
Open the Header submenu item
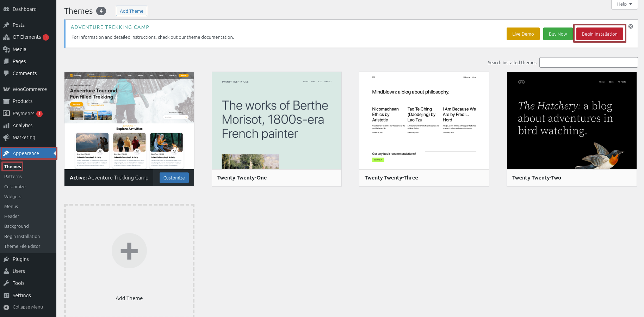coord(12,216)
